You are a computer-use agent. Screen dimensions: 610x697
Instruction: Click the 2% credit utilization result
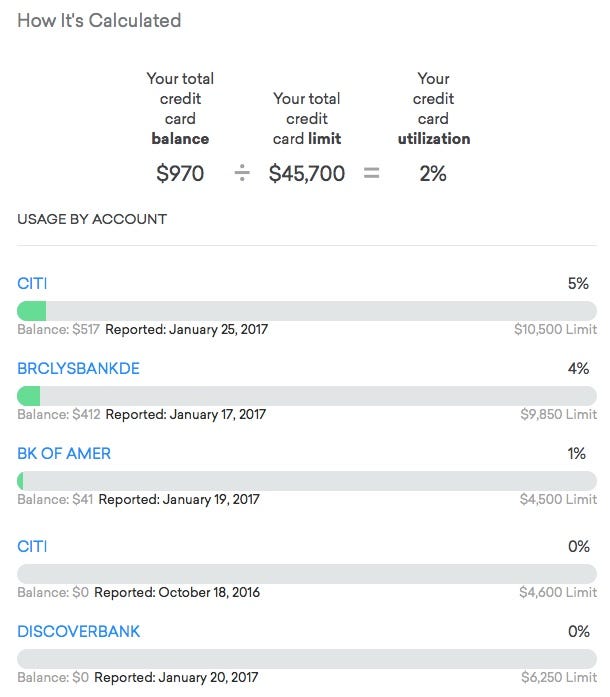(433, 173)
